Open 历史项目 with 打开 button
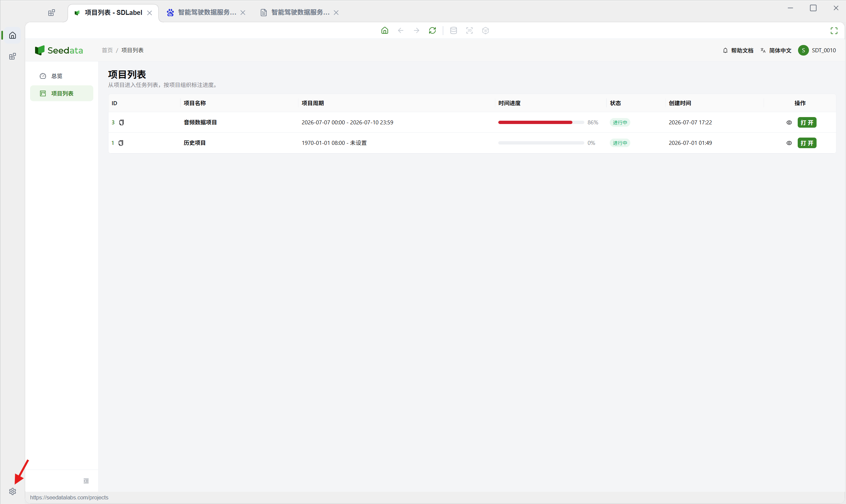 click(x=807, y=143)
